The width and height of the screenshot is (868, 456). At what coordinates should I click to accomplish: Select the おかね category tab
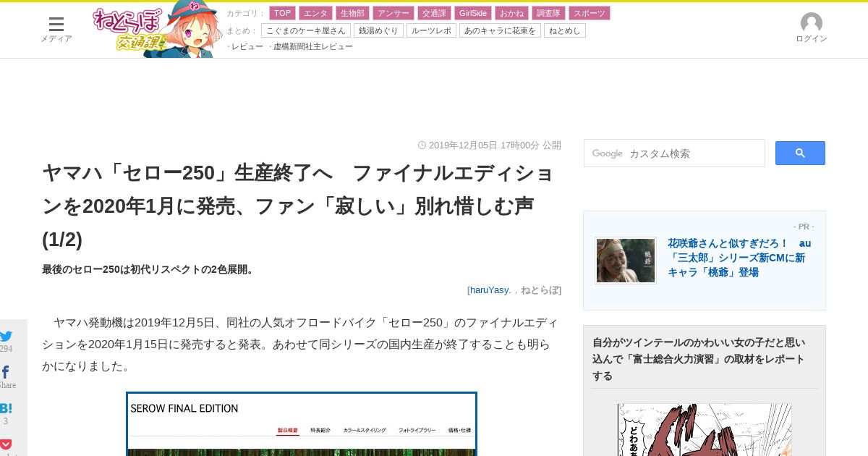[511, 13]
